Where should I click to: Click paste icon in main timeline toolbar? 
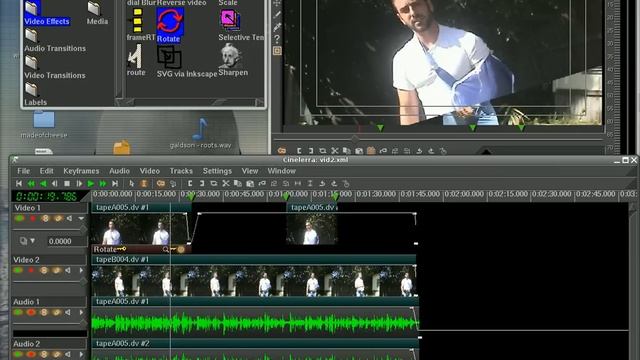[x=250, y=184]
